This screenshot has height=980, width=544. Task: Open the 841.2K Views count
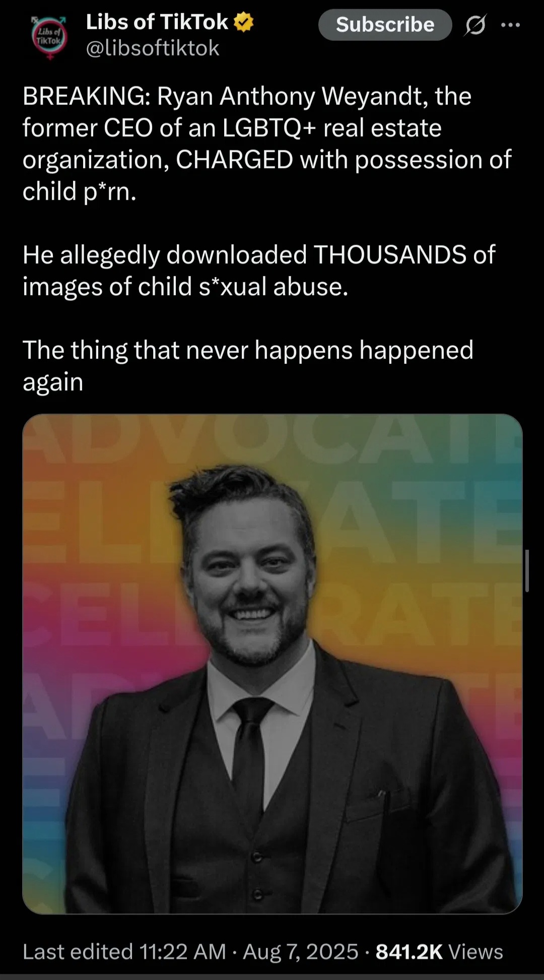pos(439,952)
